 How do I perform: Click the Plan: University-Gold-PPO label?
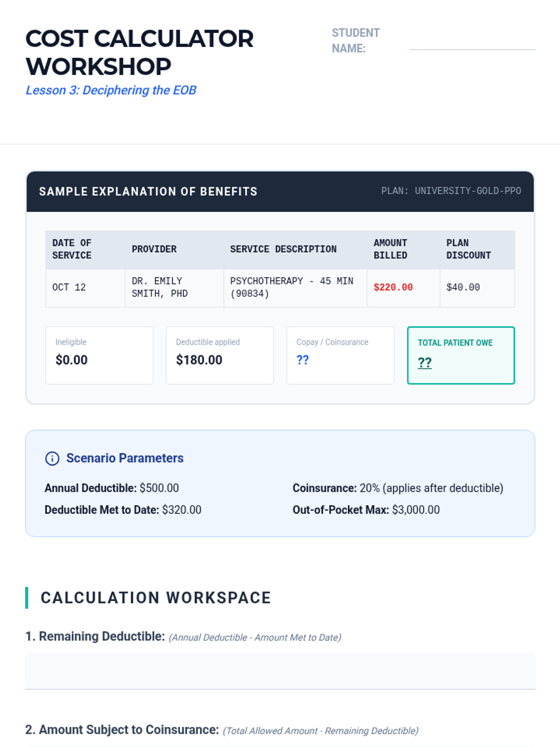click(x=451, y=191)
